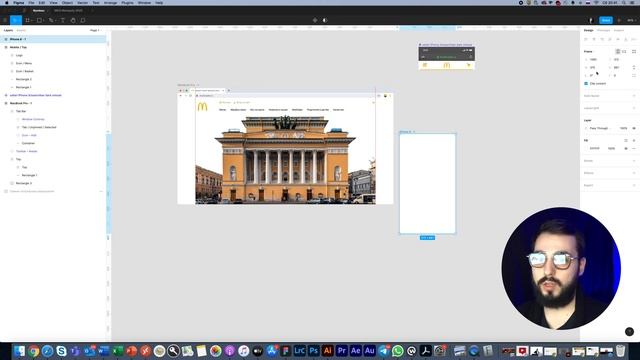Viewport: 640px width, 360px height.
Task: Toggle constrain proportions lock
Action: 634,67
